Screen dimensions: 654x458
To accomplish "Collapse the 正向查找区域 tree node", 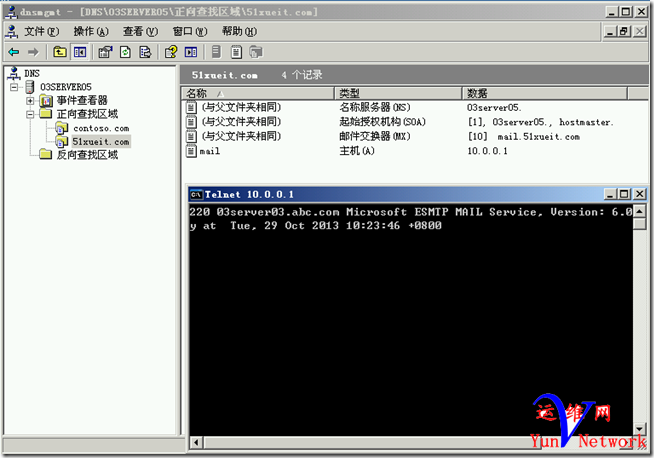I will [x=30, y=114].
